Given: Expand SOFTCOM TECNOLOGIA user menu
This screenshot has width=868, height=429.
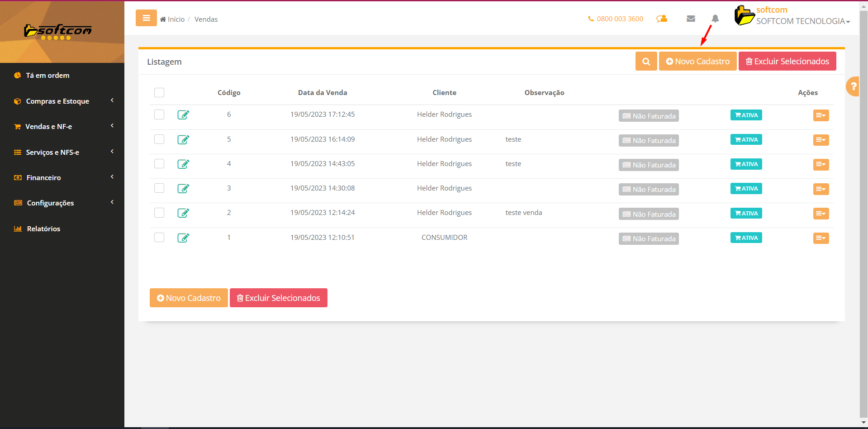Looking at the screenshot, I should click(x=803, y=21).
